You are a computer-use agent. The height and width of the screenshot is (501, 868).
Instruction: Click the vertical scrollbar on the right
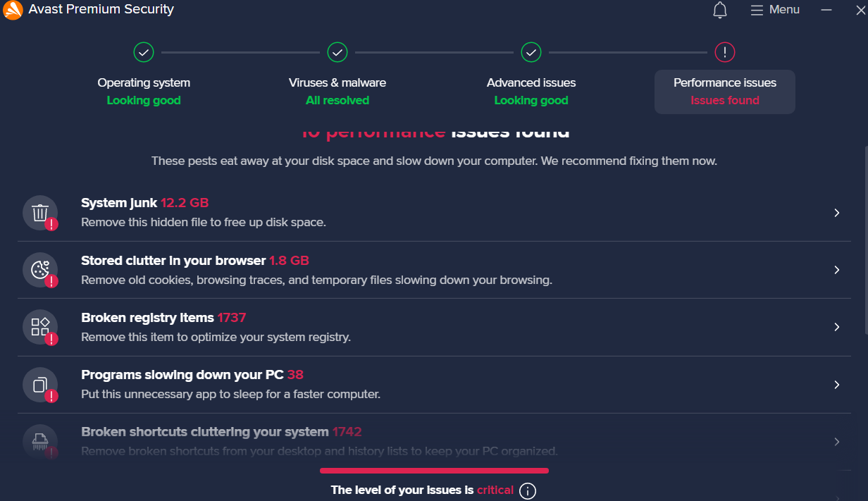coord(864,240)
